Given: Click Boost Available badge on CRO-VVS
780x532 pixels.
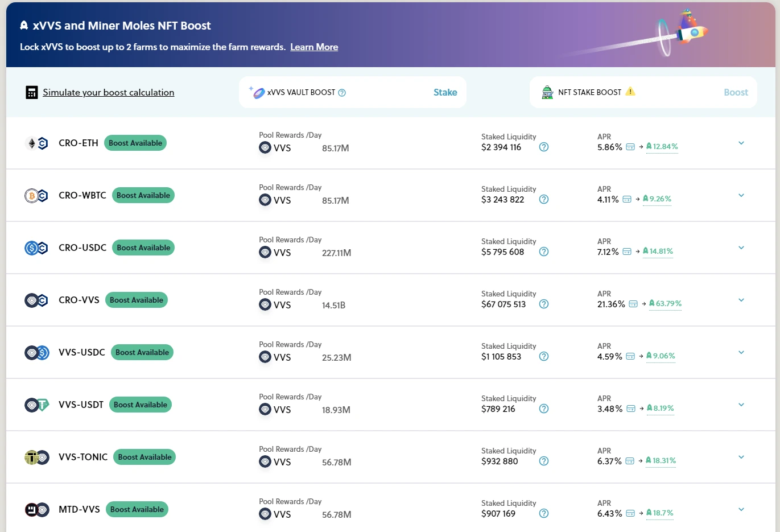Looking at the screenshot, I should point(137,300).
